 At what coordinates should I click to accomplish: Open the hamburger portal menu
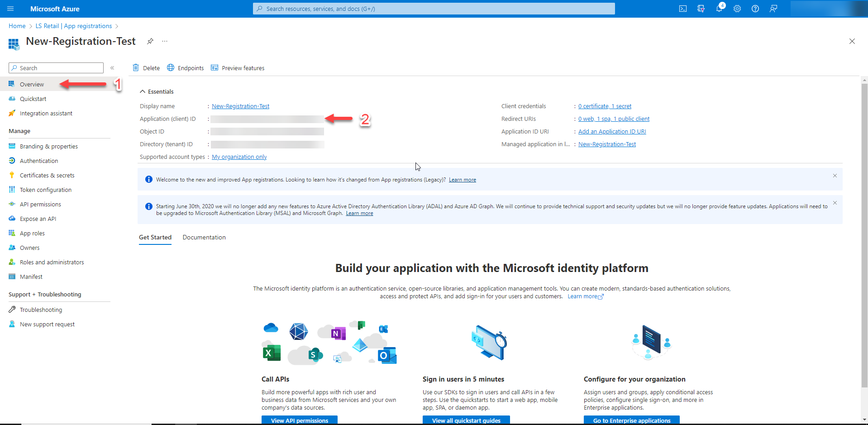(10, 9)
